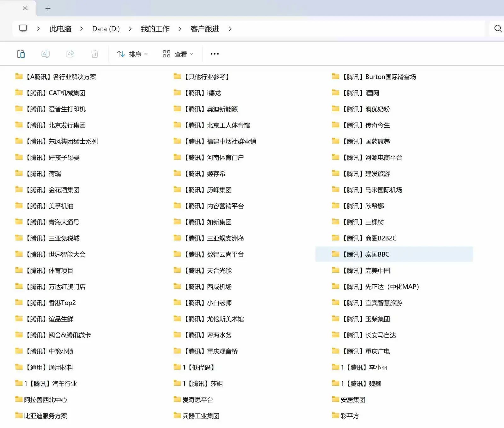Select folder icon of 【其他行业参考】
The height and width of the screenshot is (428, 504).
click(x=177, y=76)
